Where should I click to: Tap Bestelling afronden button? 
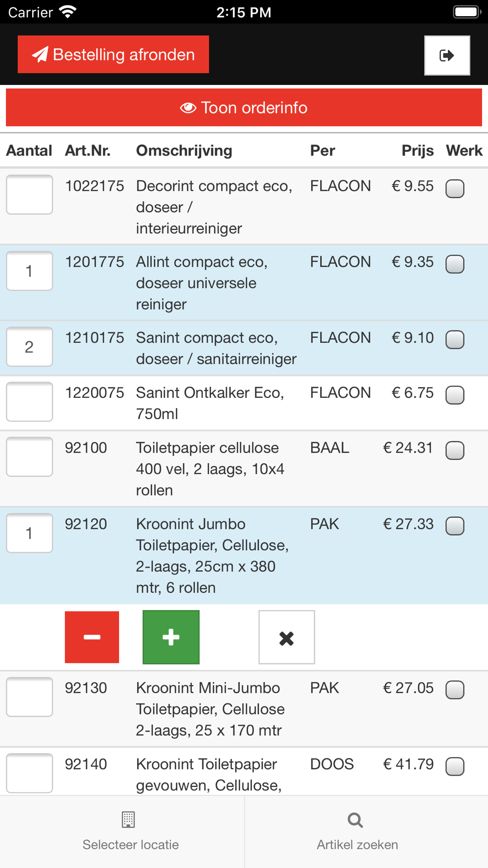[113, 54]
